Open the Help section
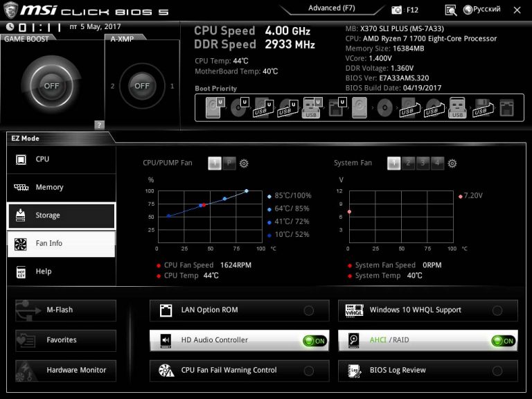 pos(62,272)
